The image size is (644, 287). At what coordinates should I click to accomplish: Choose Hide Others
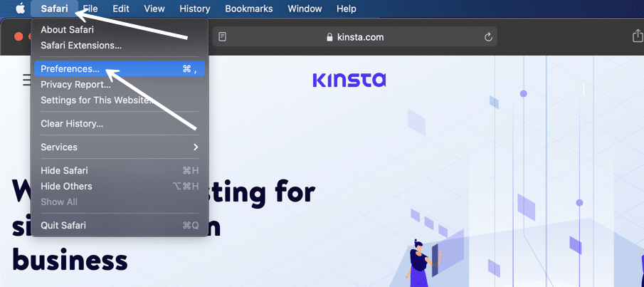(x=66, y=187)
